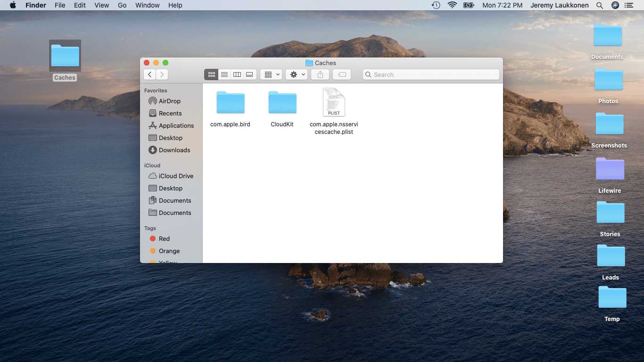Open the Go menu in the menu bar
Image resolution: width=644 pixels, height=362 pixels.
pyautogui.click(x=122, y=5)
